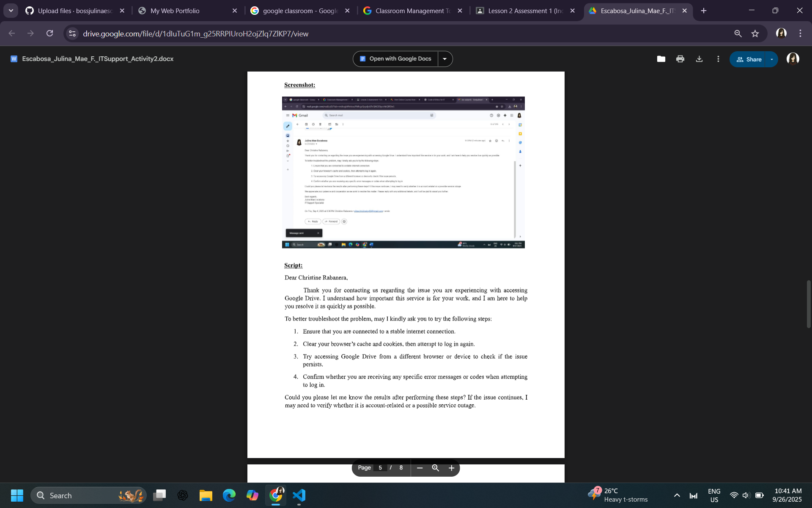Zoom in with the plus button
The height and width of the screenshot is (508, 812).
[x=451, y=468]
